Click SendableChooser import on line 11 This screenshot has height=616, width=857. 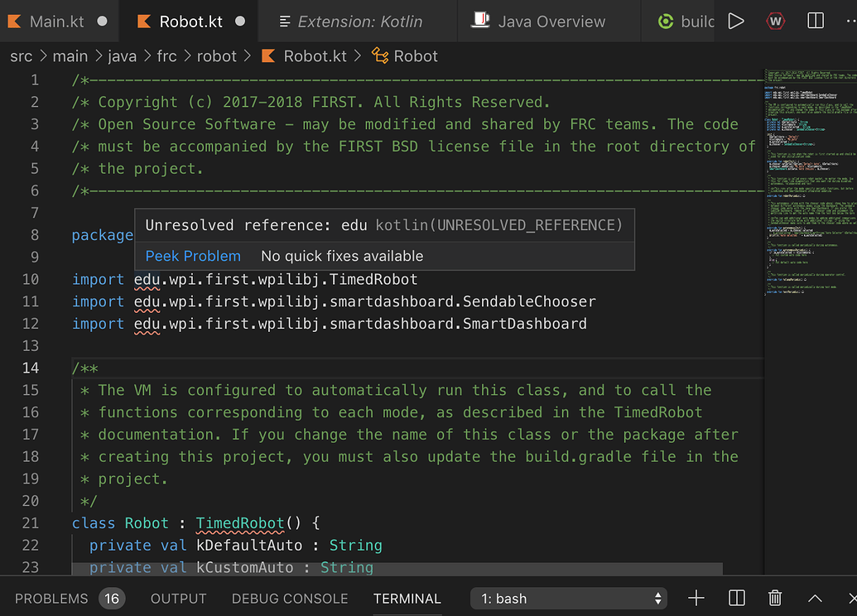(529, 301)
